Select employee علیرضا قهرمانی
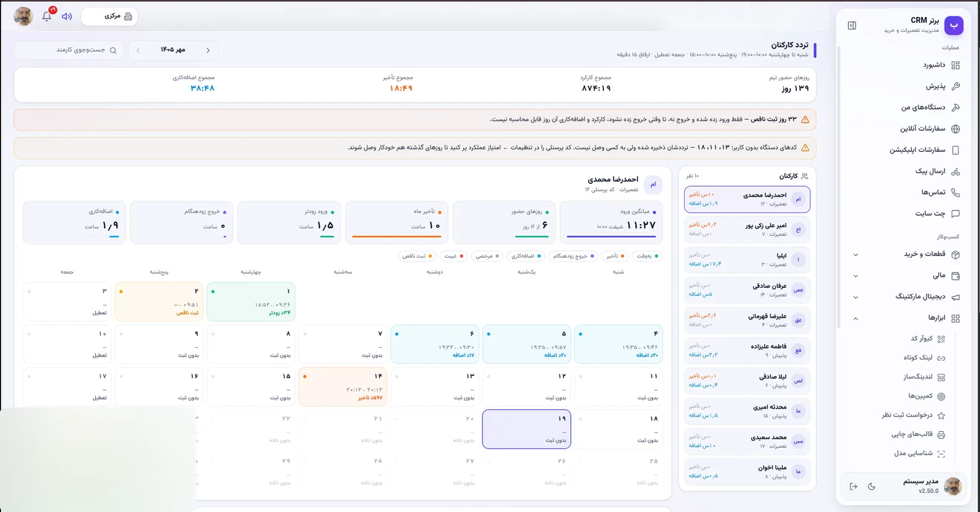This screenshot has width=980, height=512. click(747, 320)
